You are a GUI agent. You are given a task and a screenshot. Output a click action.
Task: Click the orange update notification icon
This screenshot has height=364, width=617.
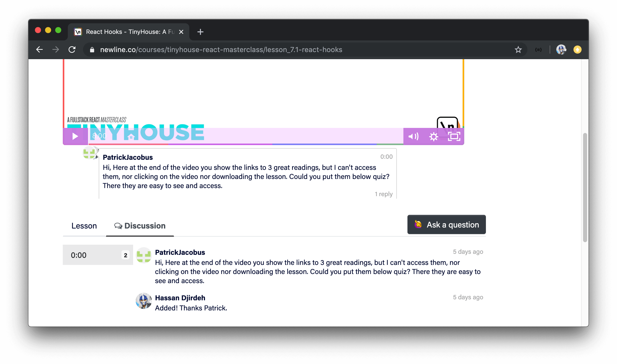(x=577, y=50)
